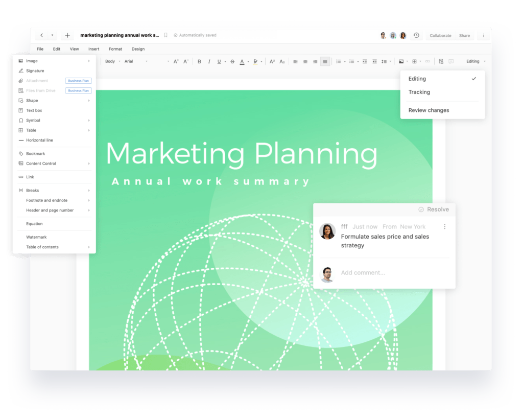523x420 pixels.
Task: Open the Edit menu
Action: pos(57,49)
